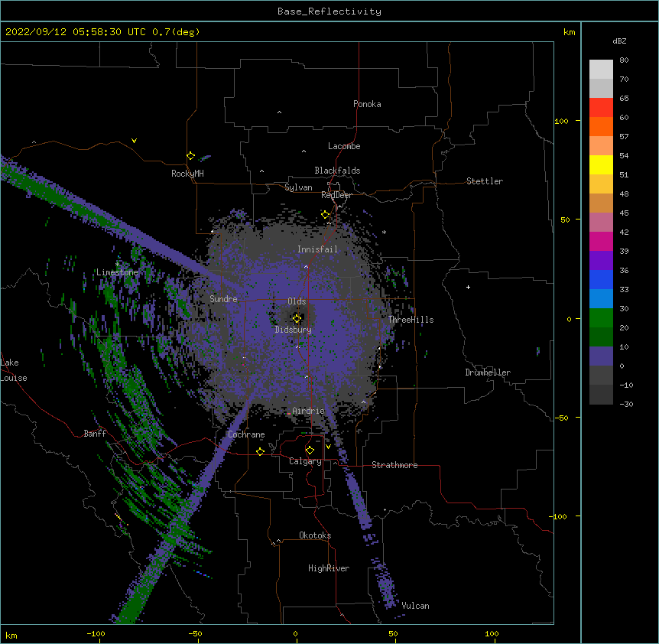Screen dimensions: 659x644
Task: Select the Olds town label
Action: [x=297, y=301]
